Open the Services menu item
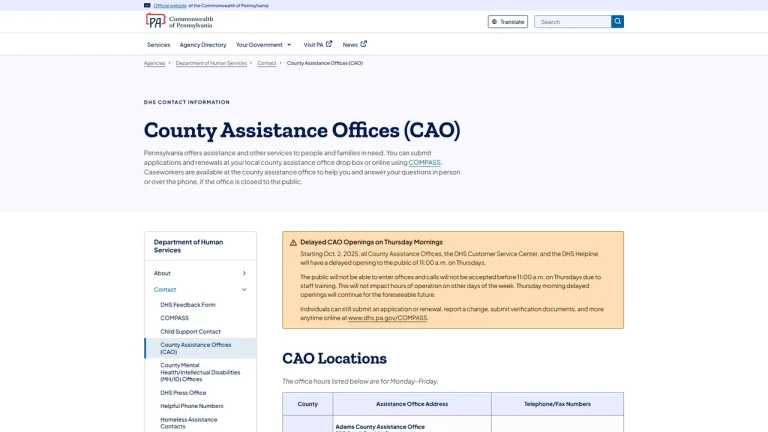 click(x=158, y=45)
